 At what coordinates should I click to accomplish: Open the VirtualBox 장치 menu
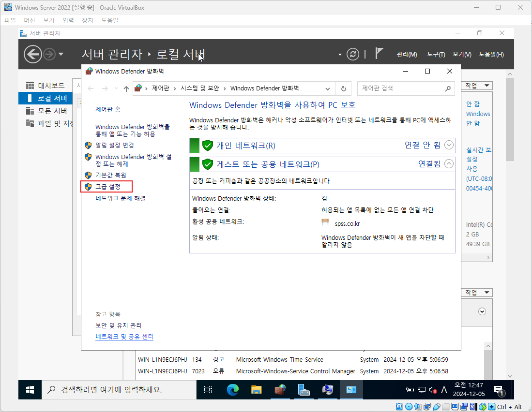pos(87,20)
